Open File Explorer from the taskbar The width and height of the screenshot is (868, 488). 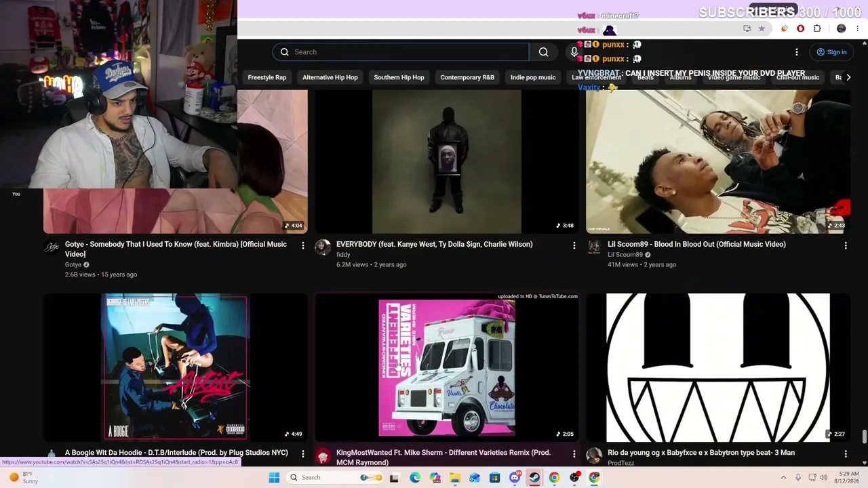455,477
